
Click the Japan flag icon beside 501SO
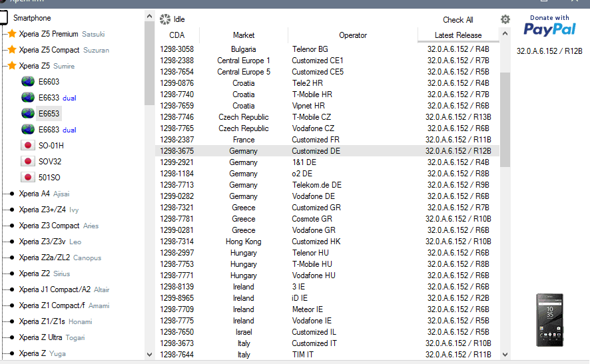coord(27,177)
